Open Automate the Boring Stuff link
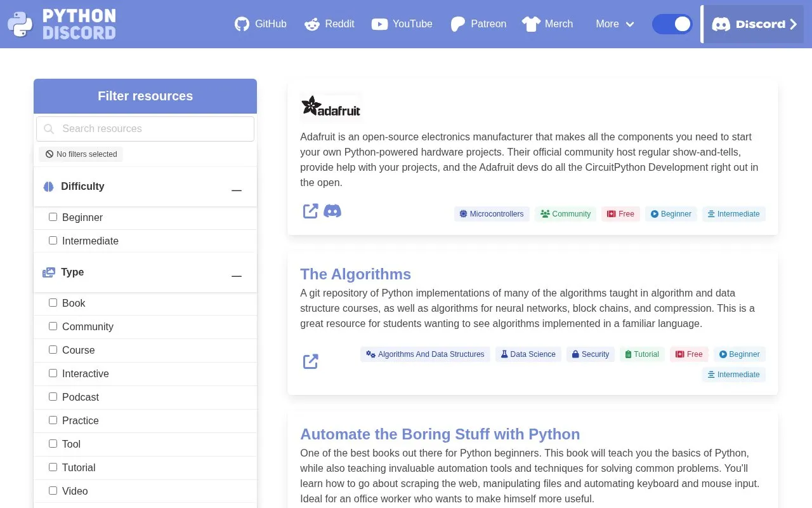This screenshot has height=508, width=812. (x=440, y=434)
